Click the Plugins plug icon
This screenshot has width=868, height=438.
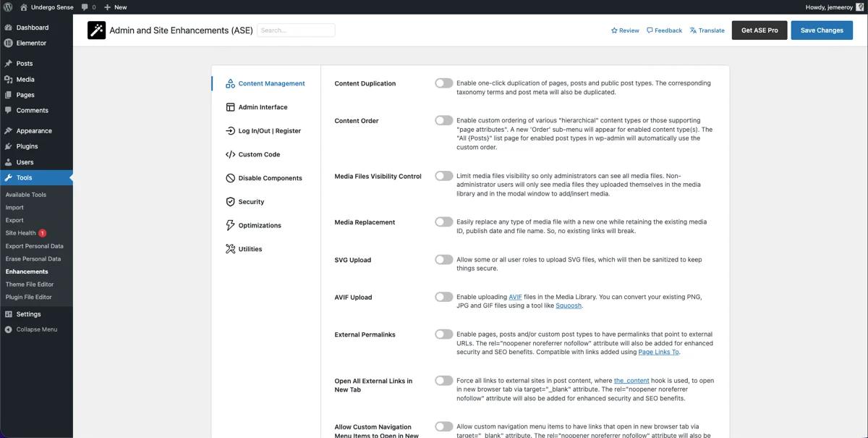8,146
